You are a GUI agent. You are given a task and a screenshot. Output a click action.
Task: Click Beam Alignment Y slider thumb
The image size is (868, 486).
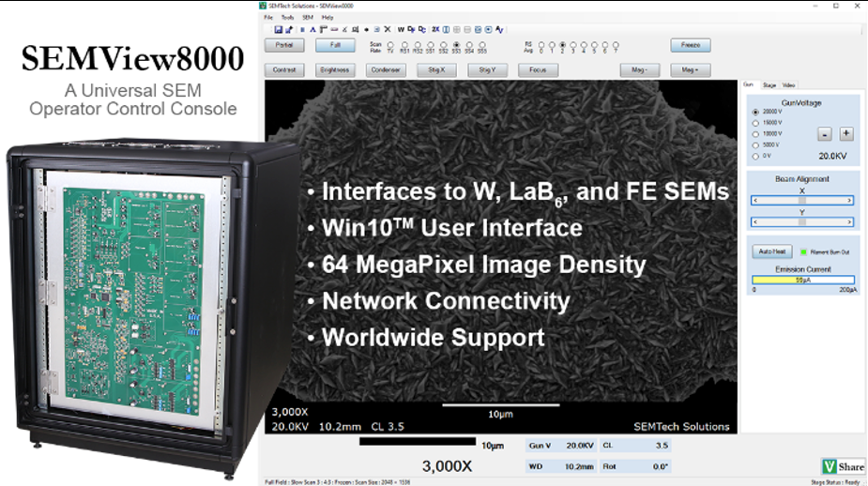[x=802, y=222]
